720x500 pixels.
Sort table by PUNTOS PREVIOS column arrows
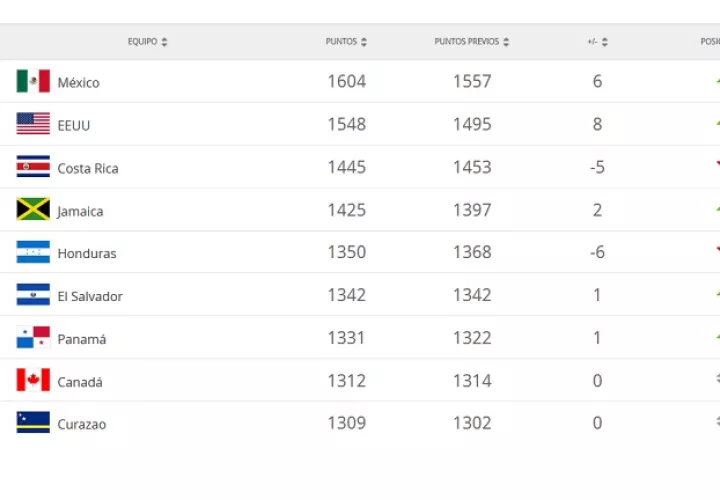pos(506,42)
